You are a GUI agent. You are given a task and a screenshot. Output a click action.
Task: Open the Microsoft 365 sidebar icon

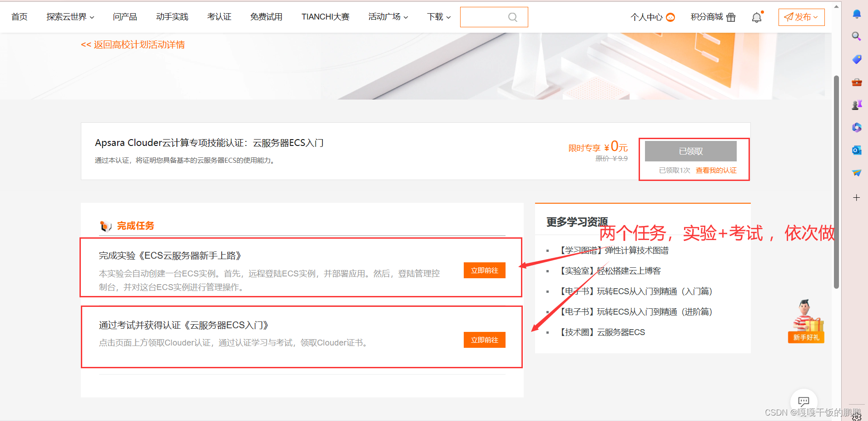(857, 127)
